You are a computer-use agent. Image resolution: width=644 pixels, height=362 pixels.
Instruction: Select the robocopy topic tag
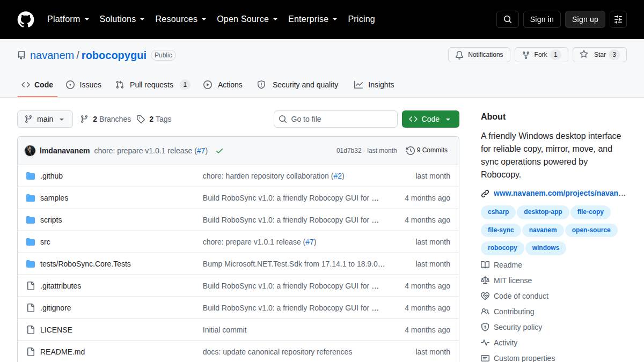[x=502, y=248]
